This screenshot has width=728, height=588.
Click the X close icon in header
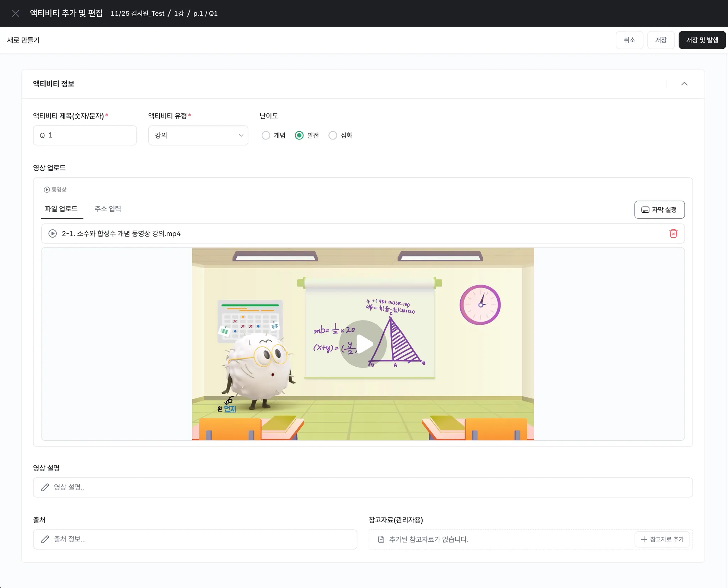[x=16, y=14]
